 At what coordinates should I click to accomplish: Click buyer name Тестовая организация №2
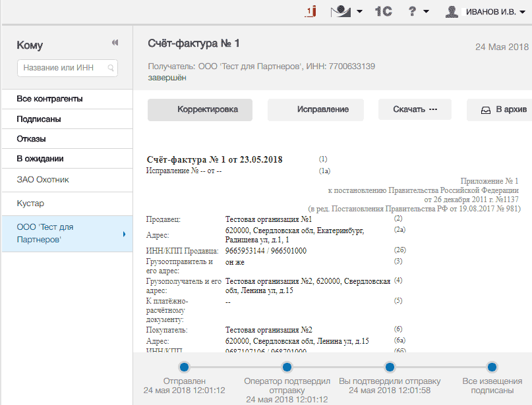[269, 330]
